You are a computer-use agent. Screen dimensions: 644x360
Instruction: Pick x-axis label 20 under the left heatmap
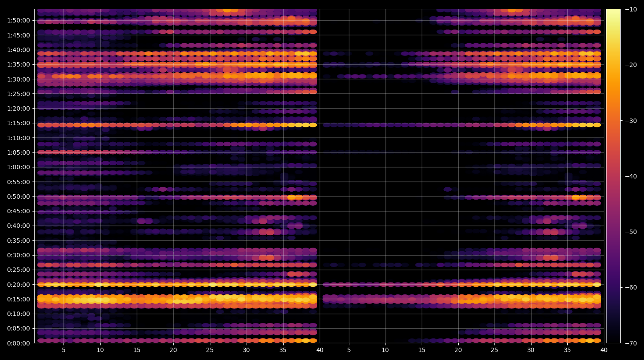coord(173,350)
